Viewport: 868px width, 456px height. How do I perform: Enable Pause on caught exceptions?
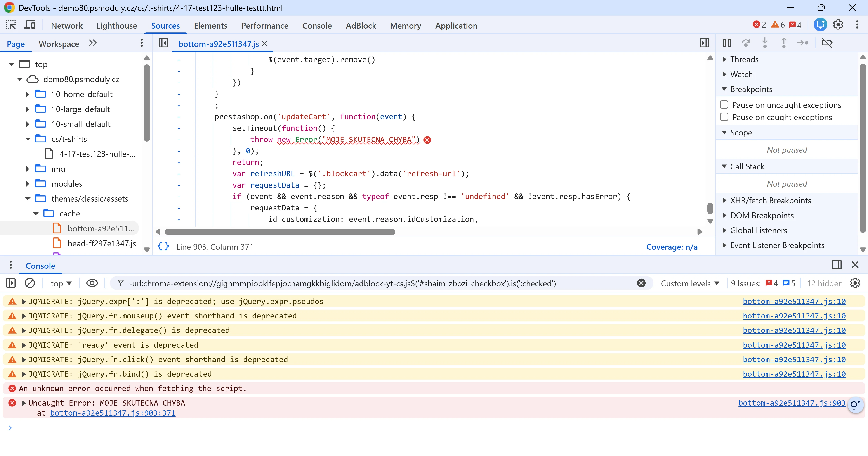tap(724, 117)
